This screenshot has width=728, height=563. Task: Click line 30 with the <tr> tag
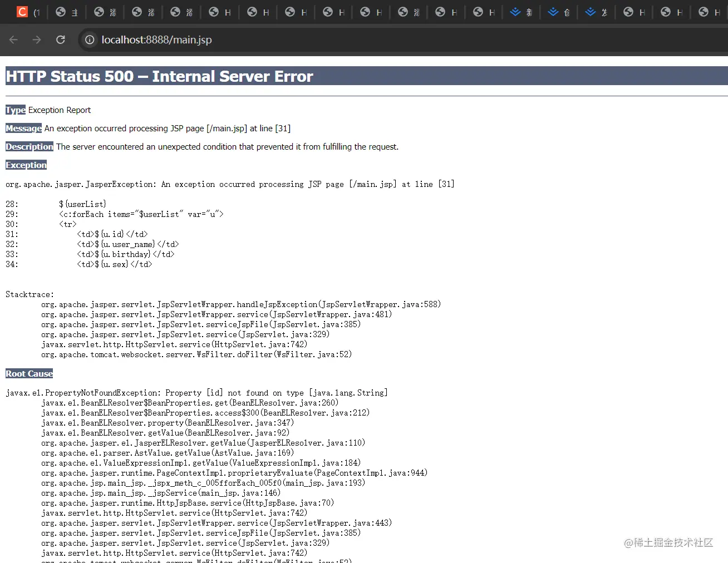[x=41, y=224]
